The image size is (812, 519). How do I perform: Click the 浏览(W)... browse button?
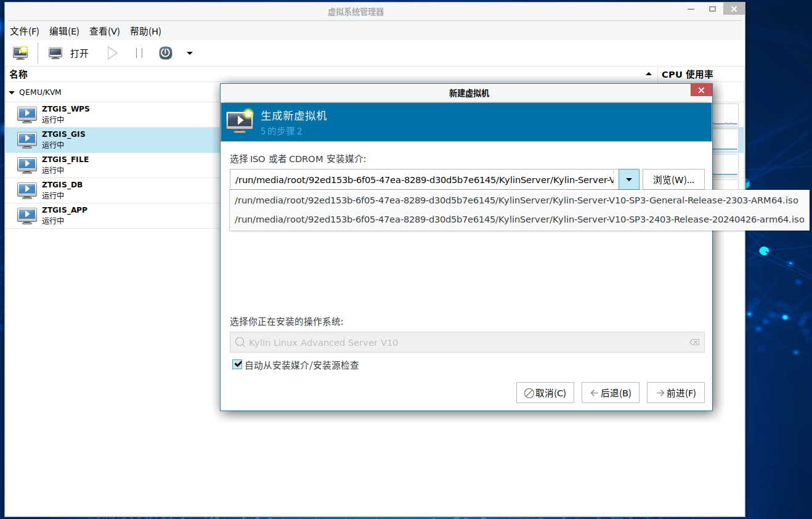[673, 180]
